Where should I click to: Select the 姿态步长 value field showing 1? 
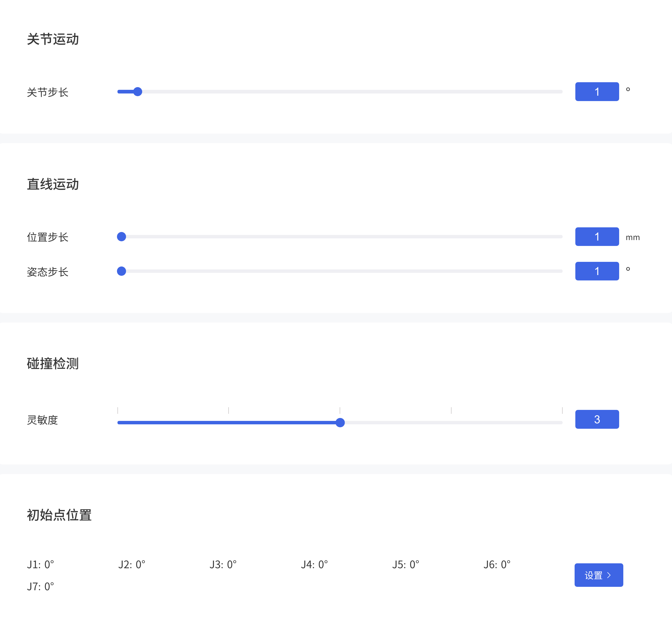(x=597, y=271)
